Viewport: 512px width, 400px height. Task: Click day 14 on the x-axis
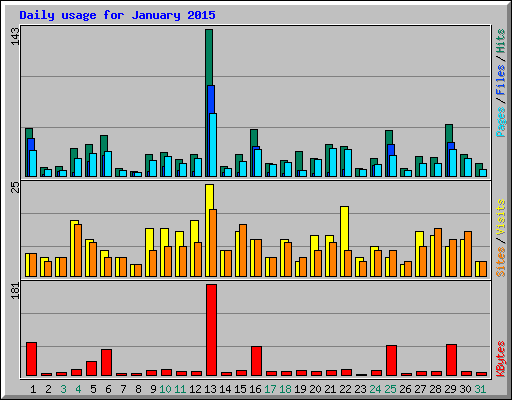tap(225, 389)
